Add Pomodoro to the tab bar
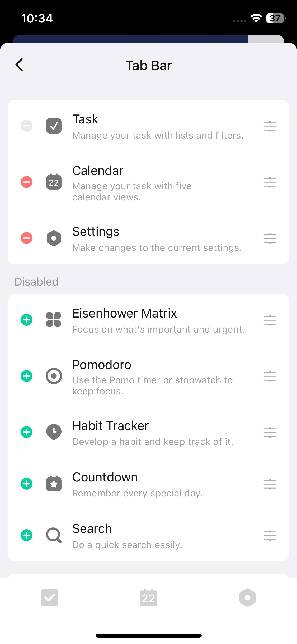Viewport: 297px width, 644px height. point(27,376)
